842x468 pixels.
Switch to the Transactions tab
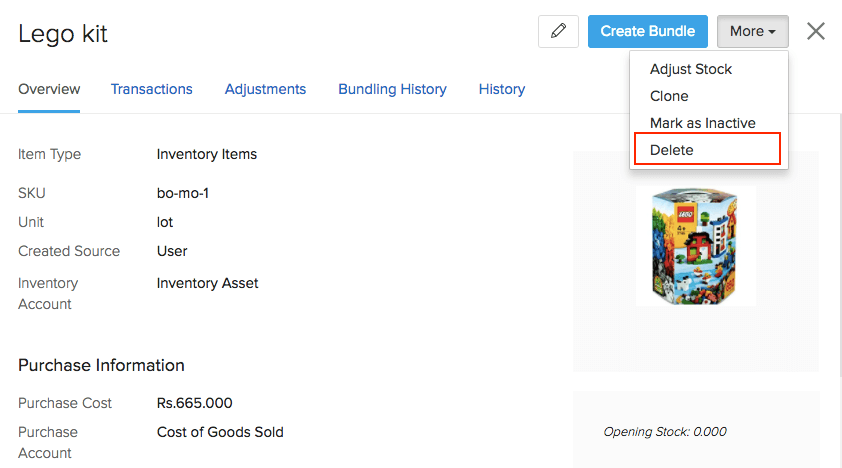[151, 89]
